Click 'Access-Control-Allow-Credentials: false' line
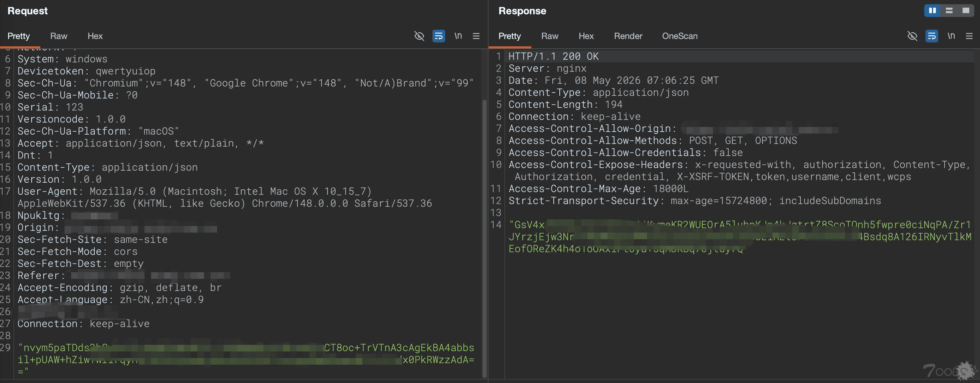 click(625, 153)
